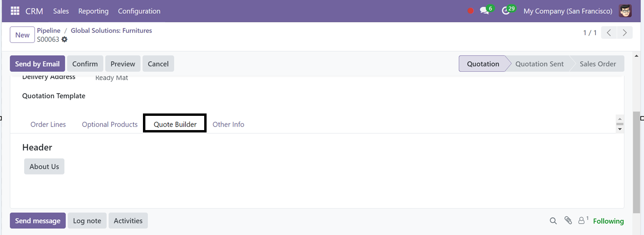Open the activities clock icon
Screen dimensions: 644x235
tap(506, 11)
